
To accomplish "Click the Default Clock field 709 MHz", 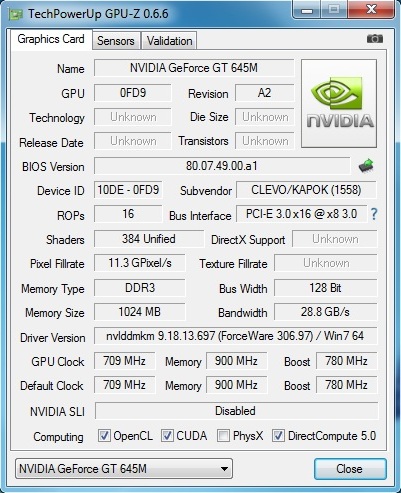I will tap(124, 385).
